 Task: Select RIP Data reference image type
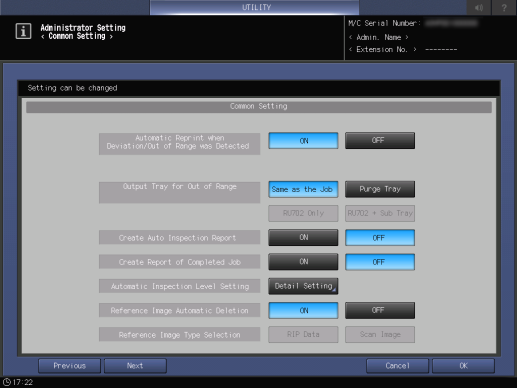coord(303,335)
